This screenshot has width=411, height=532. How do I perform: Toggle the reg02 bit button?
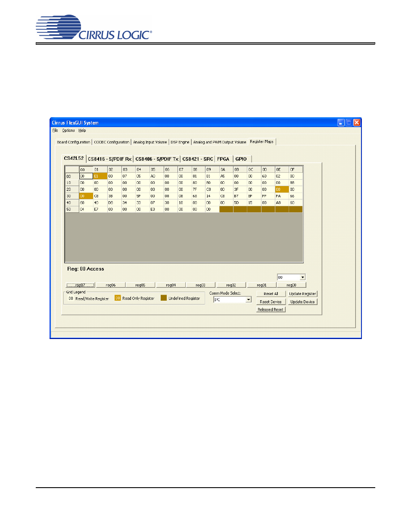click(x=231, y=285)
